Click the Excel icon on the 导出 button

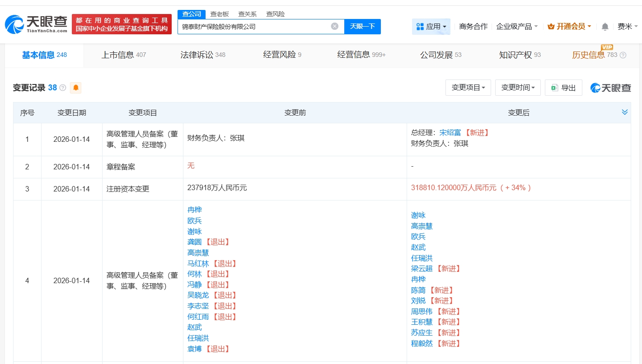pyautogui.click(x=555, y=88)
